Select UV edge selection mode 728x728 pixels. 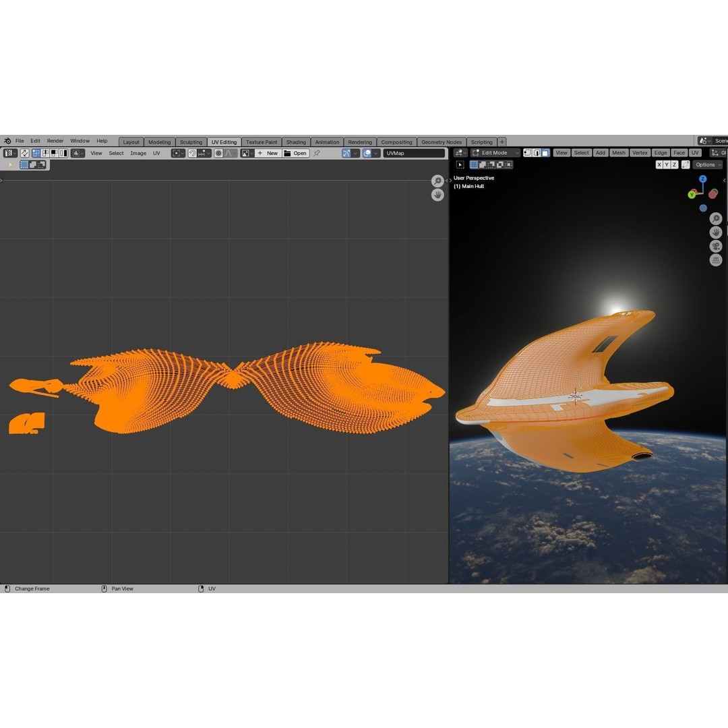click(x=46, y=153)
